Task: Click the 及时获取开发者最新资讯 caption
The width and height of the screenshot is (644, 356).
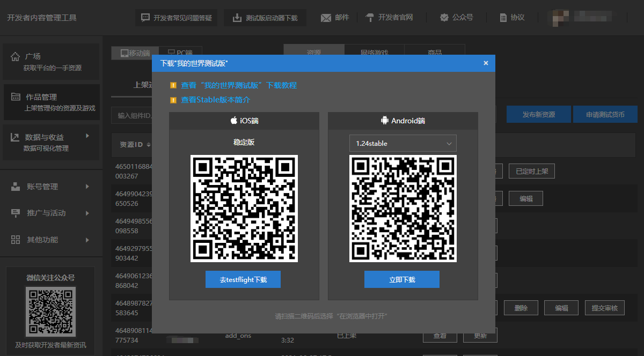Action: click(x=50, y=345)
